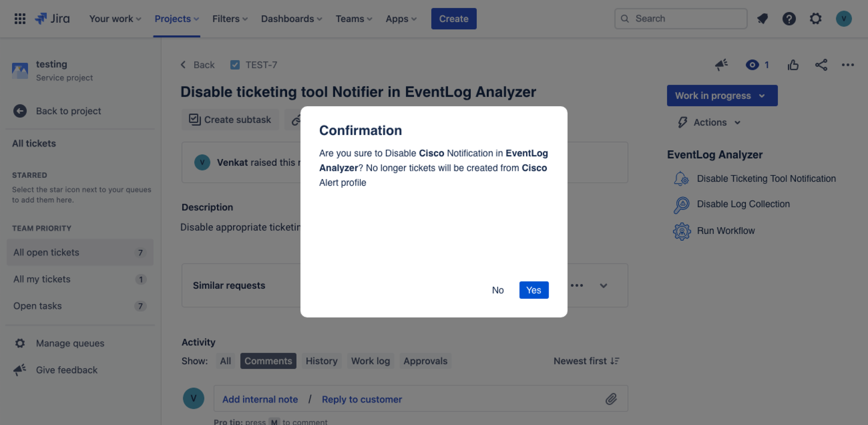Open the notifications bell in the top bar
Image resolution: width=868 pixels, height=425 pixels.
point(762,18)
